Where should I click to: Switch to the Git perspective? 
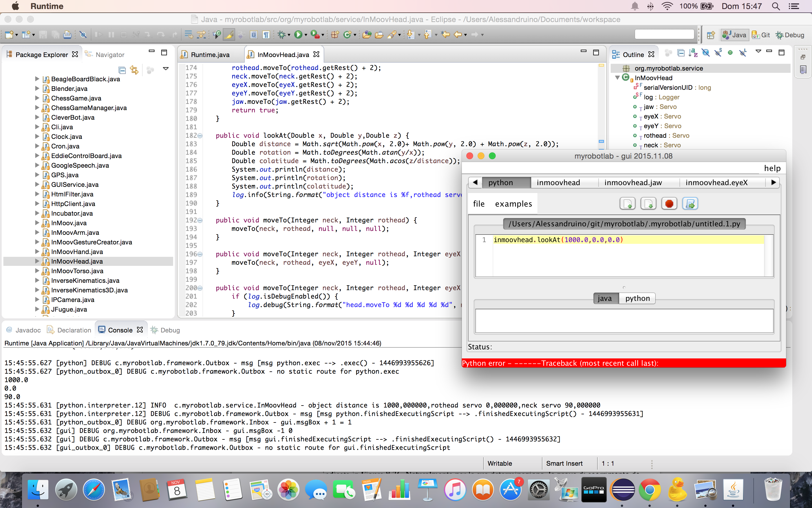coord(761,35)
